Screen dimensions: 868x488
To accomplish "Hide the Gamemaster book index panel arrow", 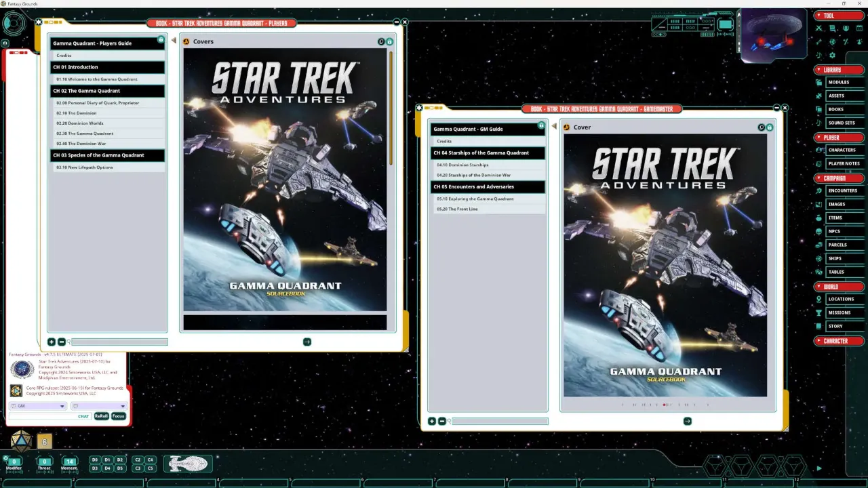I will tap(554, 127).
